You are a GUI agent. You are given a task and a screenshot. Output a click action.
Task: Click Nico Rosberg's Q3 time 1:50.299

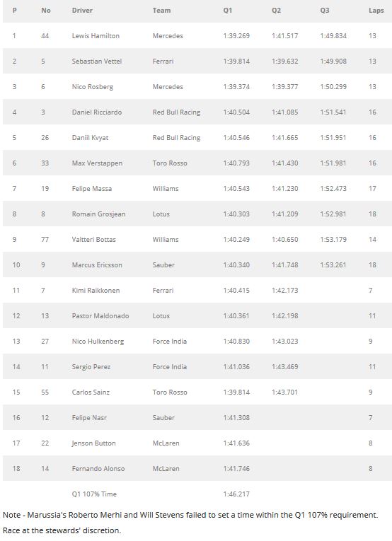click(x=333, y=87)
